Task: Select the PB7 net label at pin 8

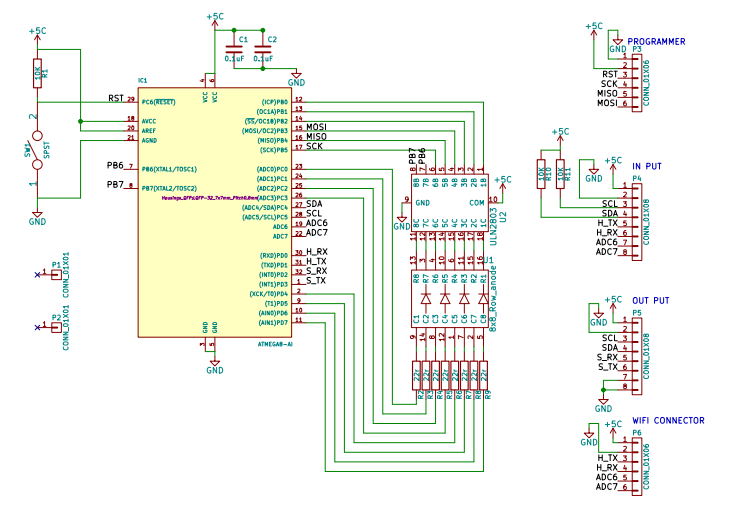Action: pyautogui.click(x=115, y=184)
